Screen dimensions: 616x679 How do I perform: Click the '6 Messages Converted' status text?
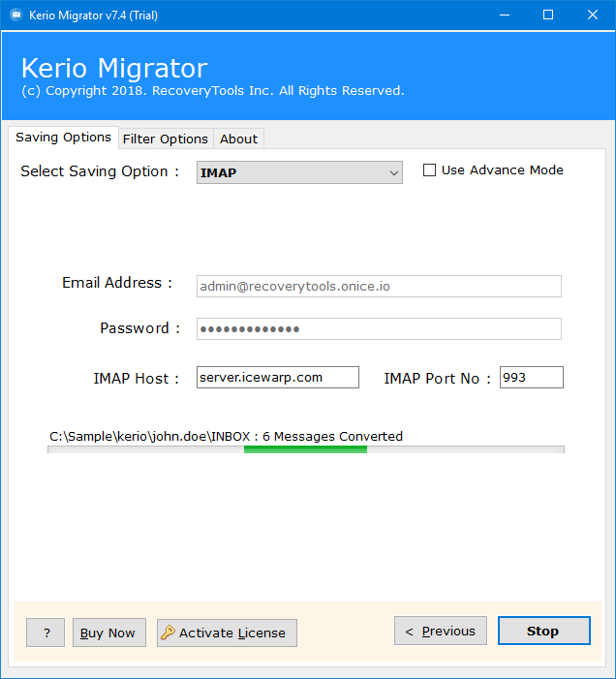(x=332, y=436)
